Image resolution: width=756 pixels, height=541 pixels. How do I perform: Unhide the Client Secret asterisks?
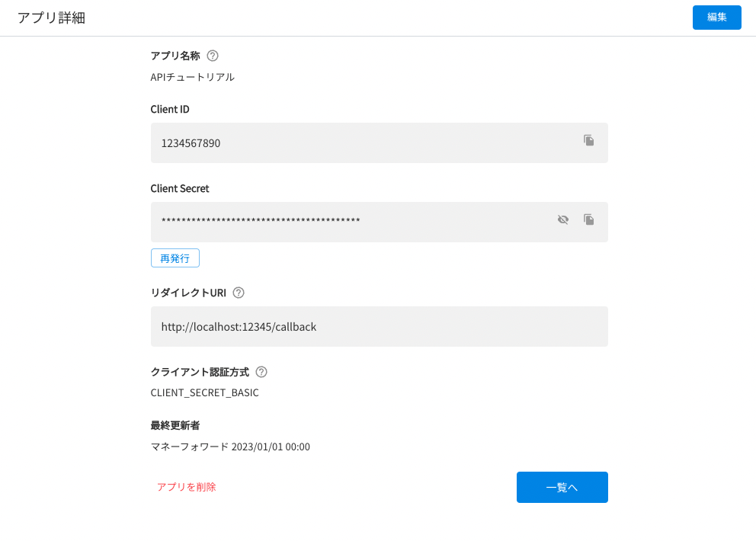563,219
